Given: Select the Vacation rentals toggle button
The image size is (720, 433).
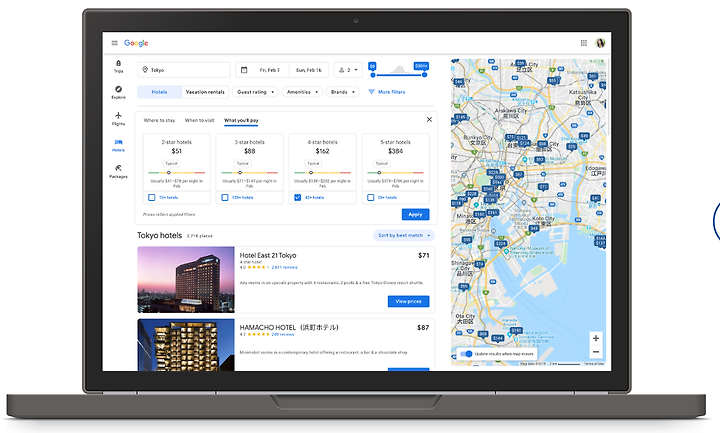Looking at the screenshot, I should point(205,92).
